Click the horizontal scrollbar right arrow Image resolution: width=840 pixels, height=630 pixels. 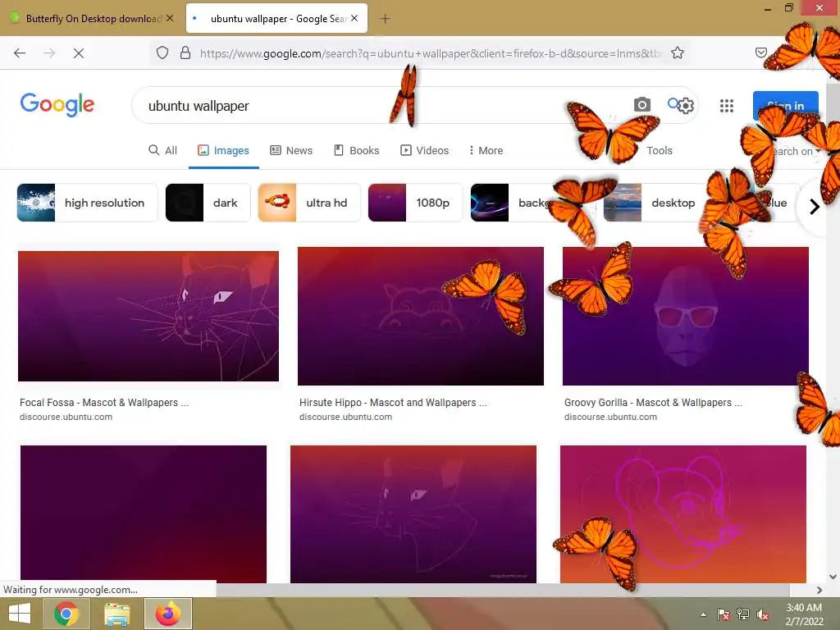point(819,590)
